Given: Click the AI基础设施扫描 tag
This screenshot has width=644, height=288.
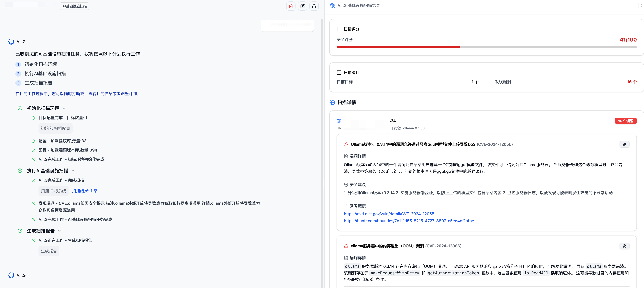Looking at the screenshot, I should point(75,6).
